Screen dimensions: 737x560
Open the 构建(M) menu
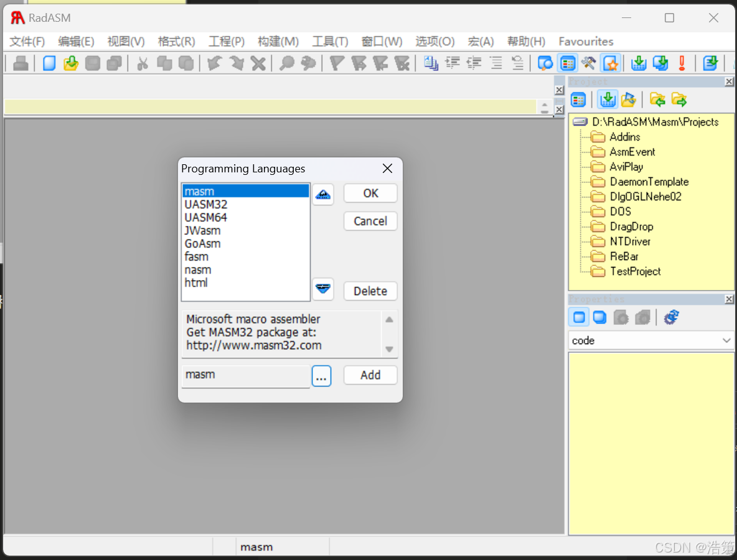(278, 41)
